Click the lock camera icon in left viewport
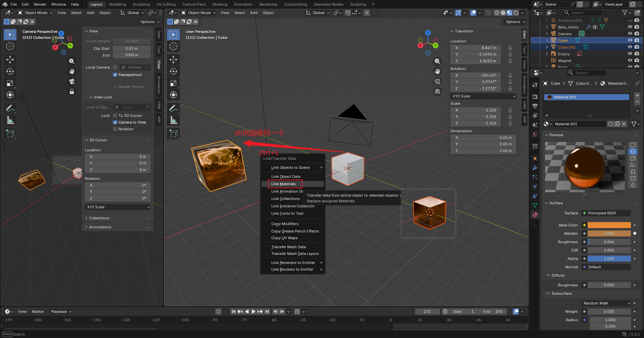Screen dimensions: 644x338 coord(72,91)
